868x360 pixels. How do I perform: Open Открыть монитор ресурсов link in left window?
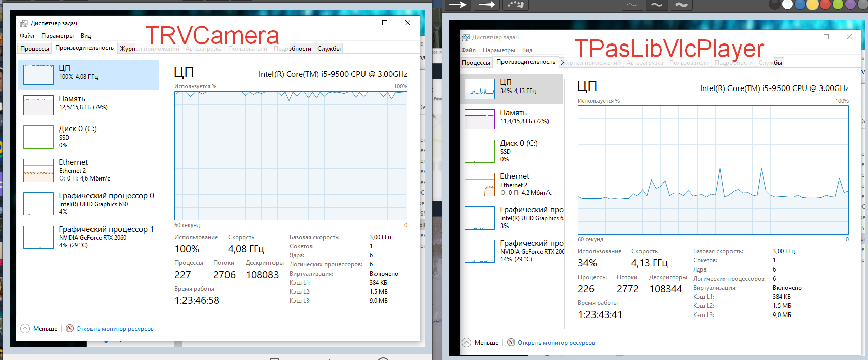point(110,329)
